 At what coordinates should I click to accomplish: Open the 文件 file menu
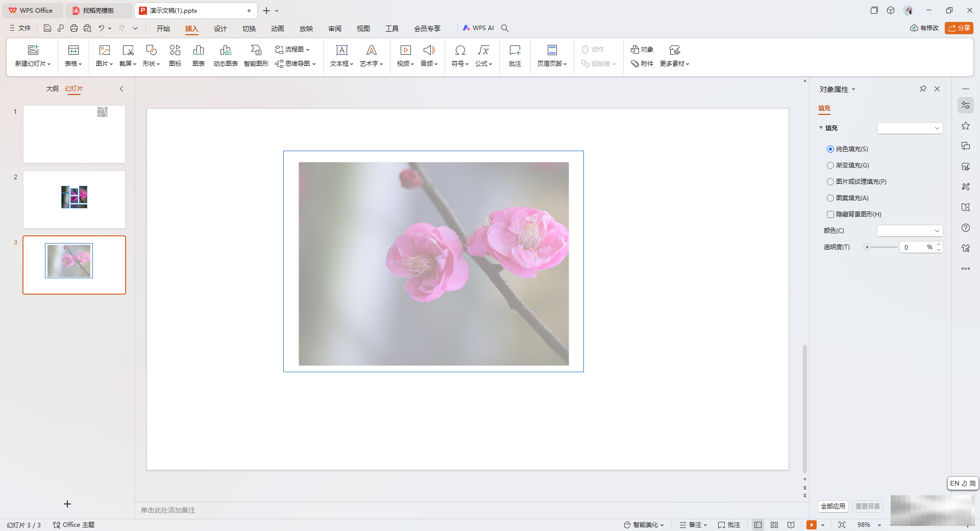(x=20, y=28)
